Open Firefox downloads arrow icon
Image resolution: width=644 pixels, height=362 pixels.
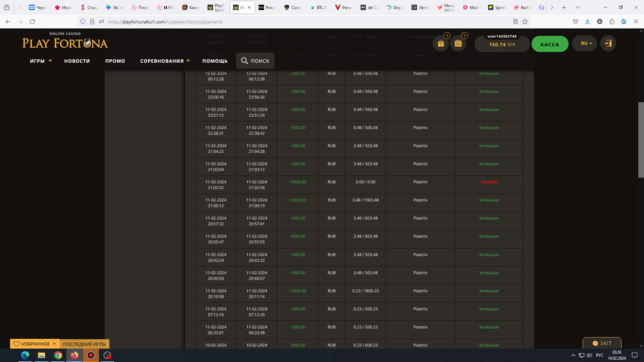pyautogui.click(x=587, y=22)
